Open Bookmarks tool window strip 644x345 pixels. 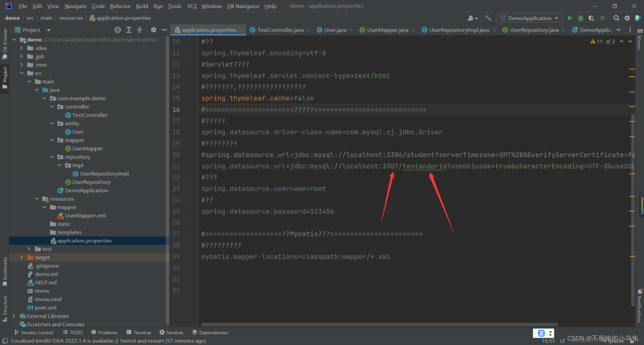tap(5, 272)
